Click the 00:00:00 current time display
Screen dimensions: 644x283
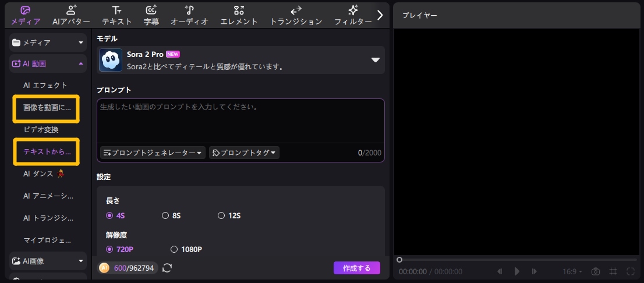click(x=413, y=271)
